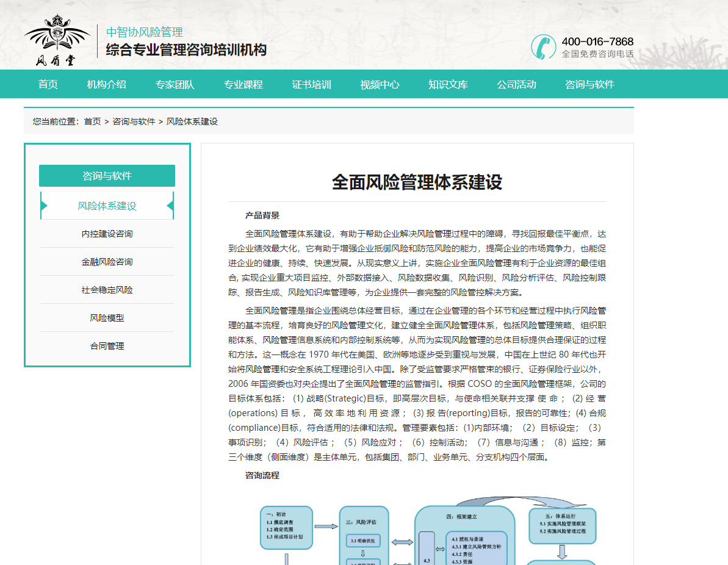Click the teal telephone icon
The width and height of the screenshot is (728, 565).
544,47
